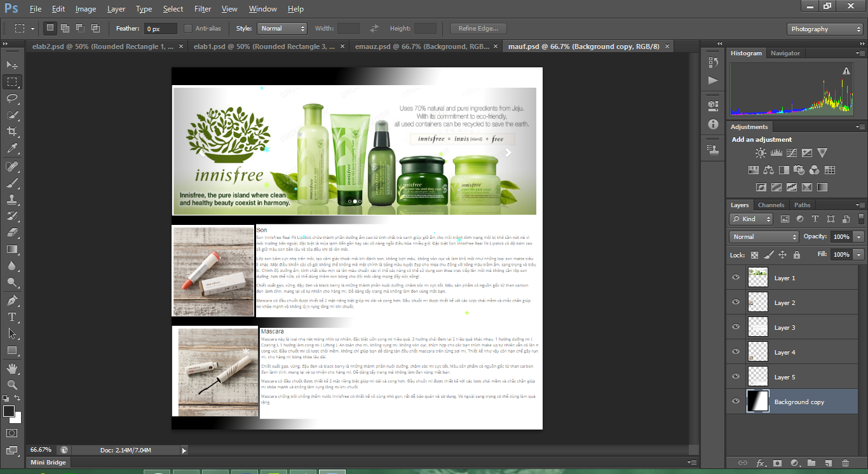Hide Layer 5 visibility eye
The image size is (868, 474).
(736, 377)
